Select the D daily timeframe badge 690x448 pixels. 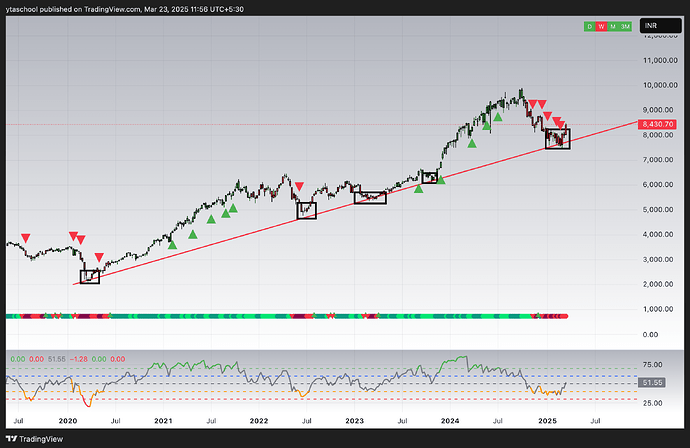[590, 26]
